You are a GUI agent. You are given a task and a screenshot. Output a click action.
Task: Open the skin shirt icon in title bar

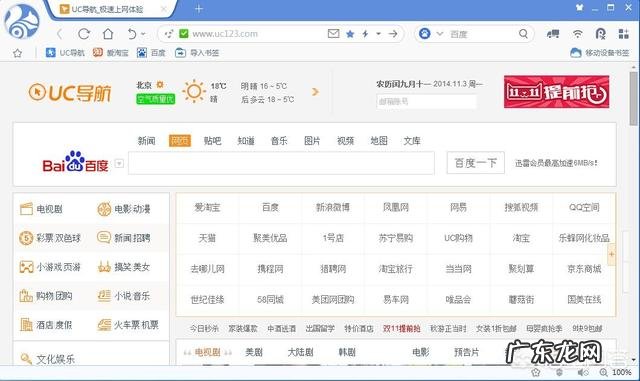coord(579,7)
